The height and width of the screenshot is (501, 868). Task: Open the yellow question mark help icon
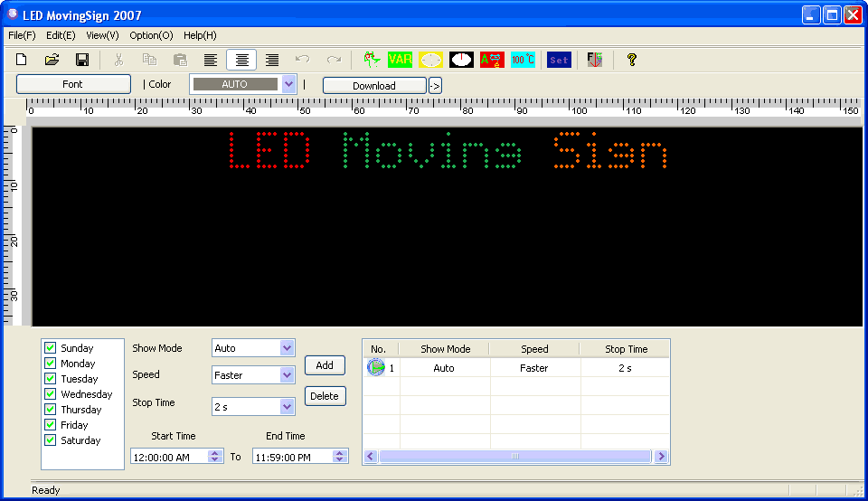coord(632,60)
